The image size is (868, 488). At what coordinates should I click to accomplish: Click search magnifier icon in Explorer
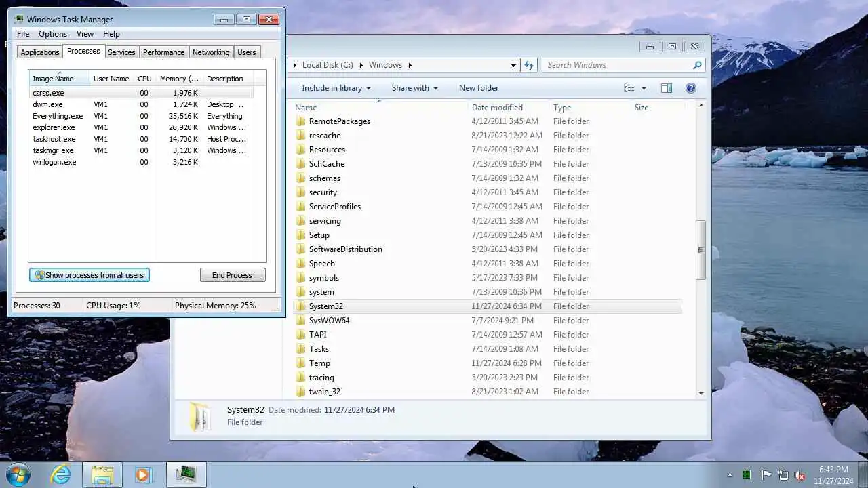697,65
